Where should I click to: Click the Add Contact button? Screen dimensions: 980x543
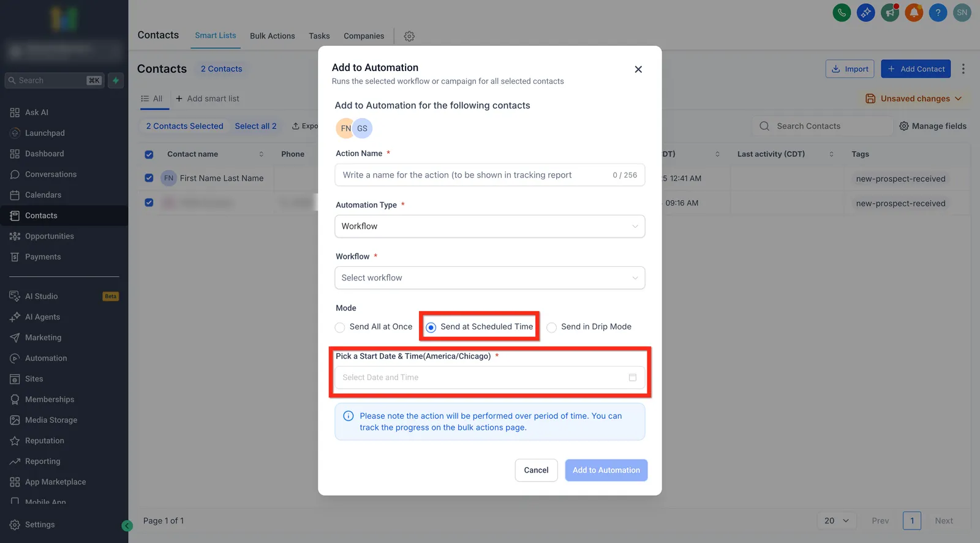pyautogui.click(x=916, y=69)
